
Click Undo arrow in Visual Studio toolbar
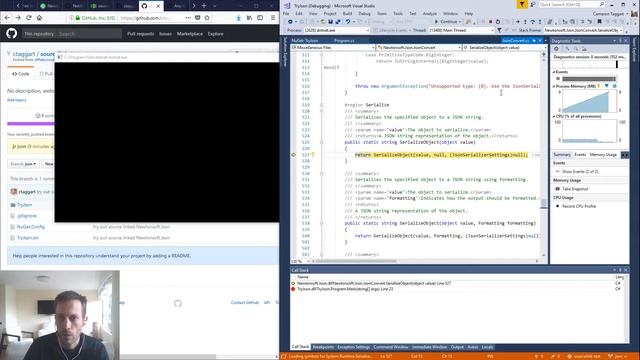(348, 22)
